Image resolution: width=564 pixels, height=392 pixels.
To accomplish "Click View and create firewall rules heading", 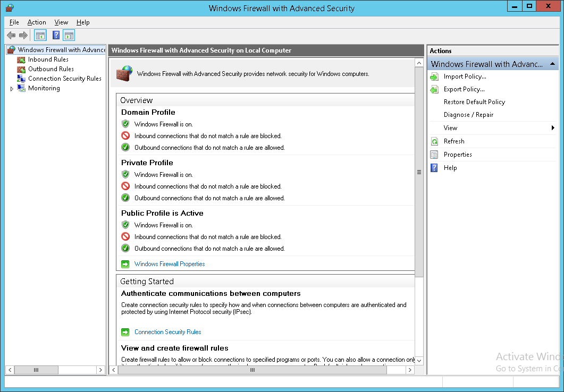I will coord(175,348).
